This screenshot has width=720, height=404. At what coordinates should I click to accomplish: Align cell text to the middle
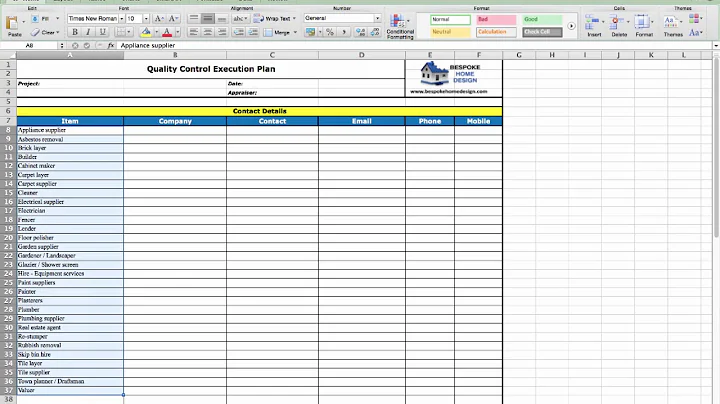[208, 19]
